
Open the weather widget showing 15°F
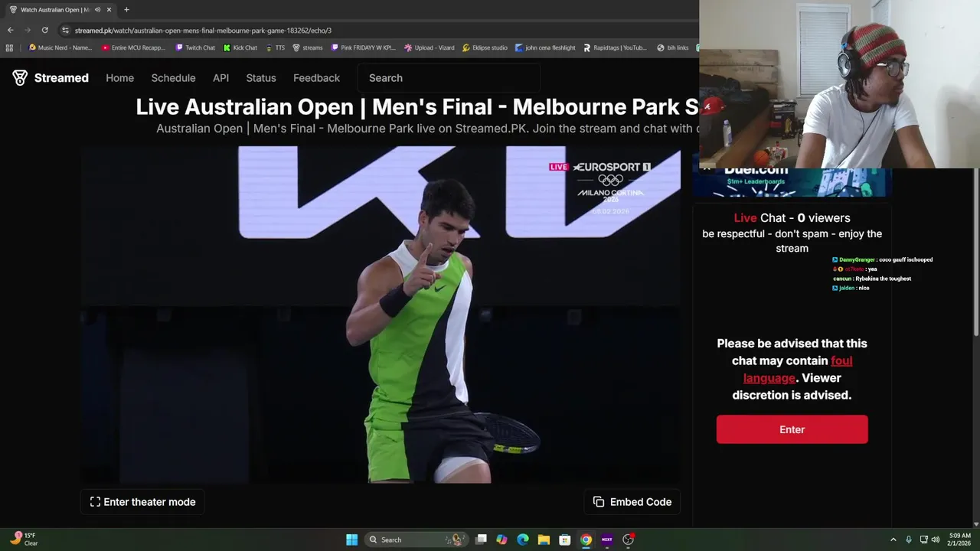[23, 539]
